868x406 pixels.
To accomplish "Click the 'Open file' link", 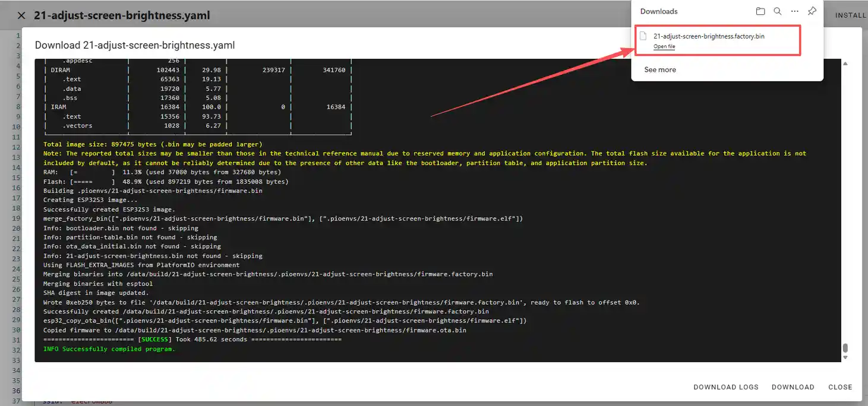I will coord(664,46).
